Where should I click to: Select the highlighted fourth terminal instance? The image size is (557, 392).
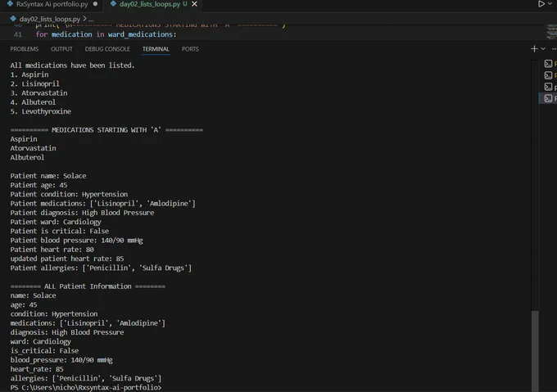(x=550, y=98)
